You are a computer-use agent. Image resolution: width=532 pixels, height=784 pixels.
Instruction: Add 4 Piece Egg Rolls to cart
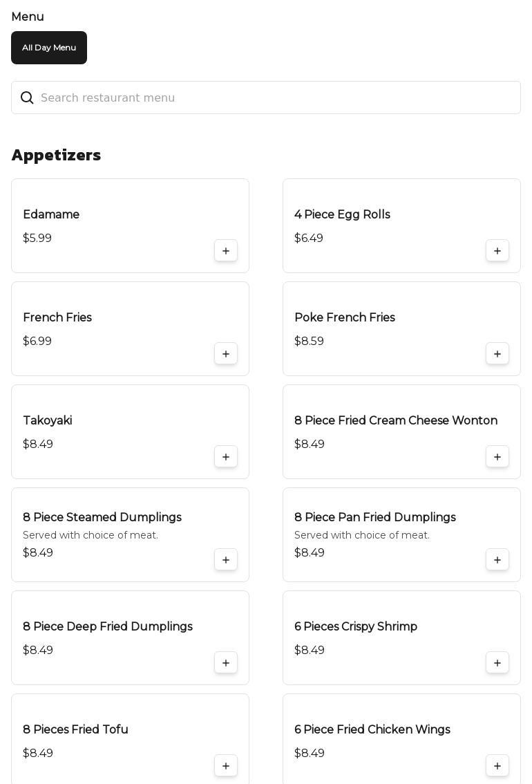tap(497, 251)
